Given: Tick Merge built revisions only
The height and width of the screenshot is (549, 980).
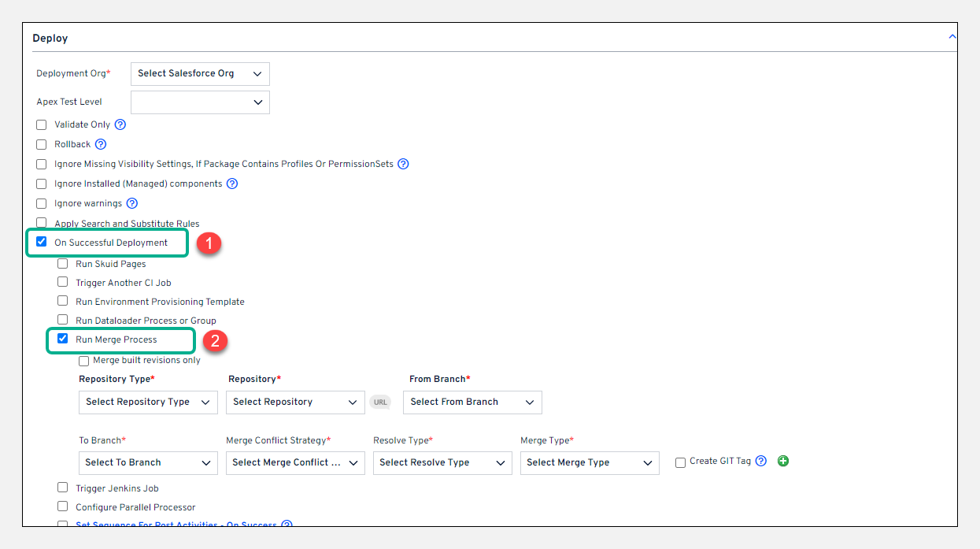Looking at the screenshot, I should 84,361.
